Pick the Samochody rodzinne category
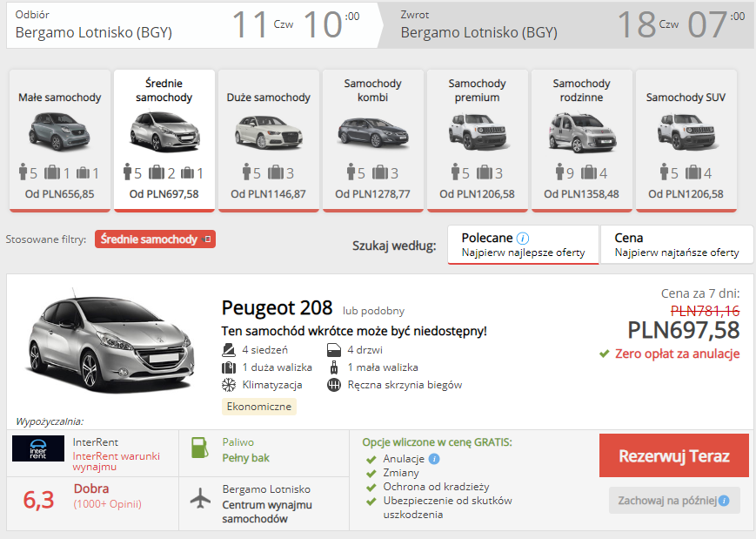The width and height of the screenshot is (756, 539). click(x=582, y=139)
